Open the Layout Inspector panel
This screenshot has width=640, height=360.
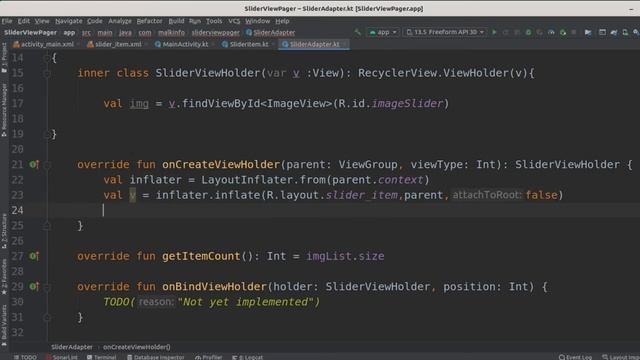pyautogui.click(x=620, y=357)
